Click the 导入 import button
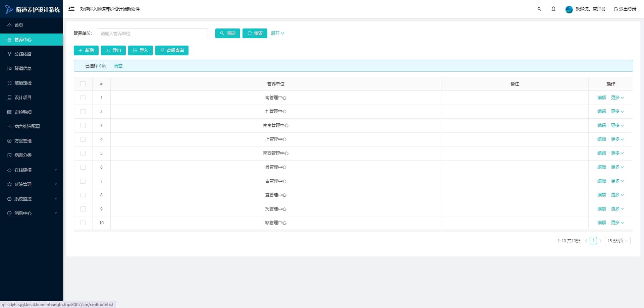The image size is (644, 308). 141,50
